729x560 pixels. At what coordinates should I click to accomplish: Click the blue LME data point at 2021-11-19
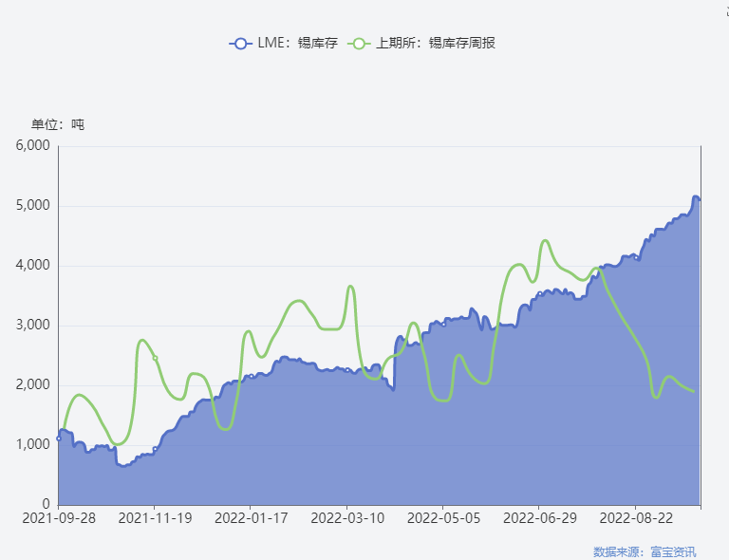click(156, 449)
